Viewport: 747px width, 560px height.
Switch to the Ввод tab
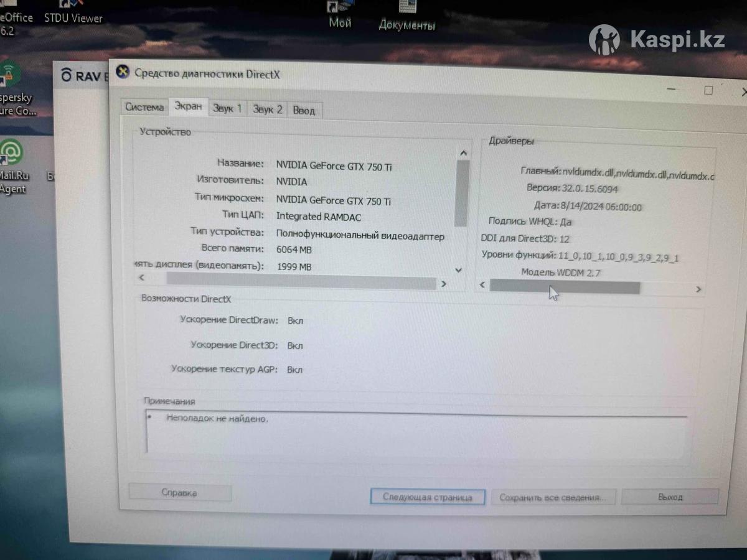coord(304,111)
